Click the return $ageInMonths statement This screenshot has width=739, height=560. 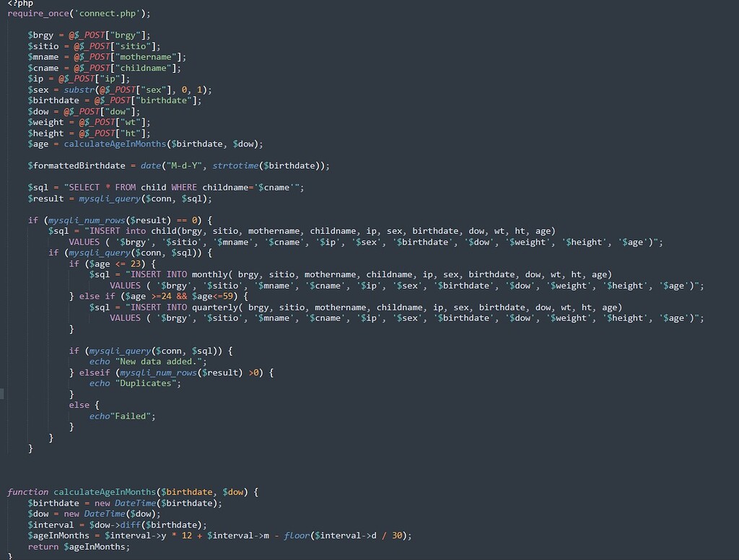tap(78, 546)
